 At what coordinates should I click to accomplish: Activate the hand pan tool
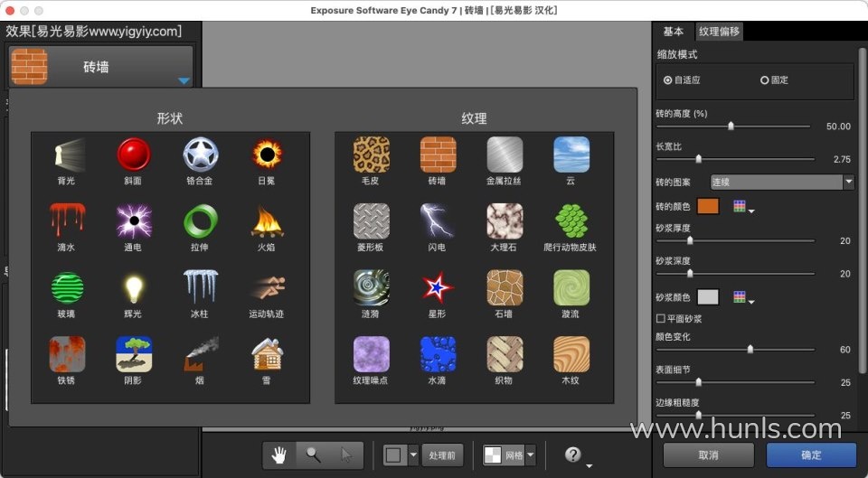pos(280,455)
